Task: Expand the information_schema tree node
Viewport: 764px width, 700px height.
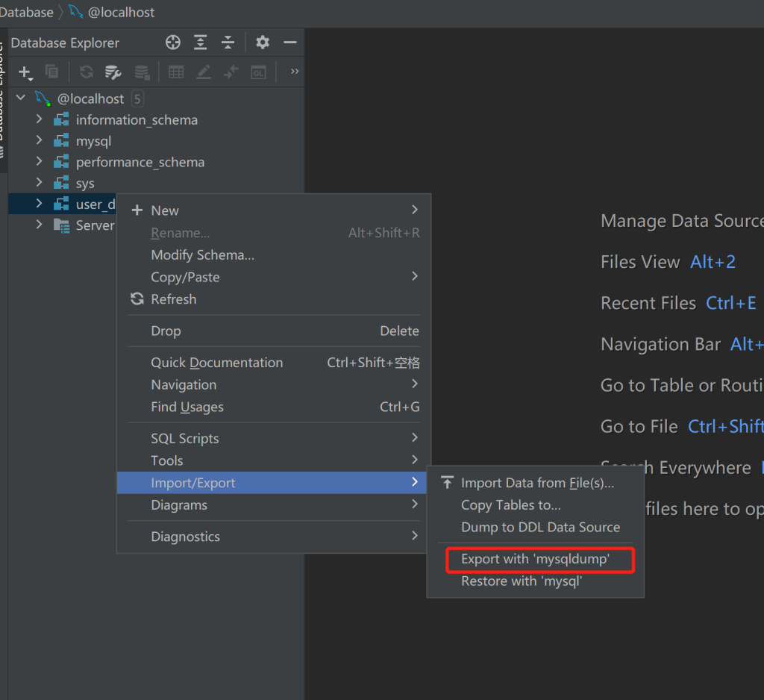Action: (x=40, y=119)
